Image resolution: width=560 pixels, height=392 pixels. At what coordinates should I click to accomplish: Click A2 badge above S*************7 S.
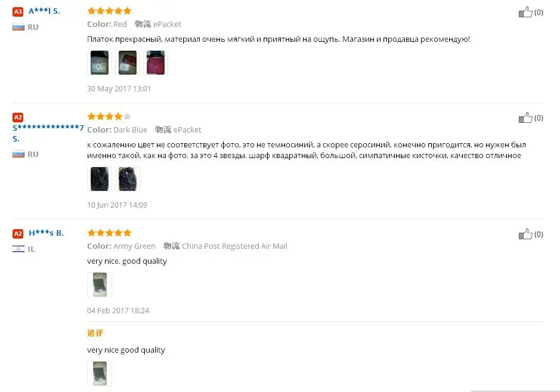coord(18,117)
